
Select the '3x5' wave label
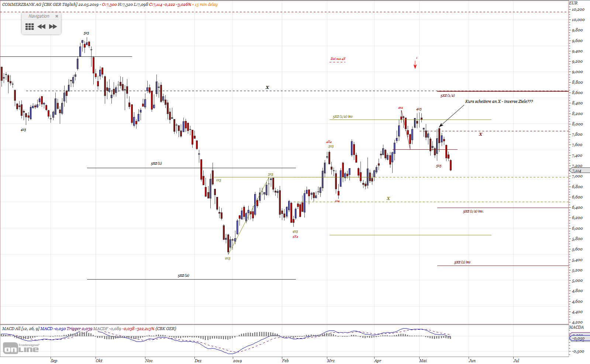(270, 174)
